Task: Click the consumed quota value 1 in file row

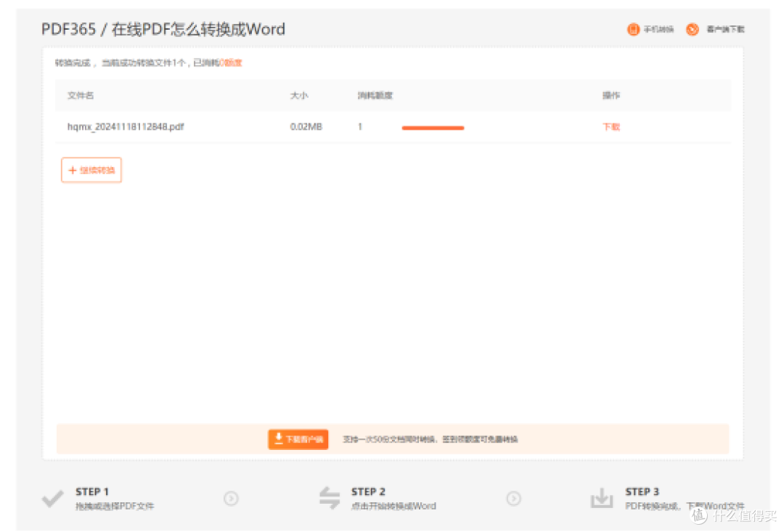Action: point(360,127)
